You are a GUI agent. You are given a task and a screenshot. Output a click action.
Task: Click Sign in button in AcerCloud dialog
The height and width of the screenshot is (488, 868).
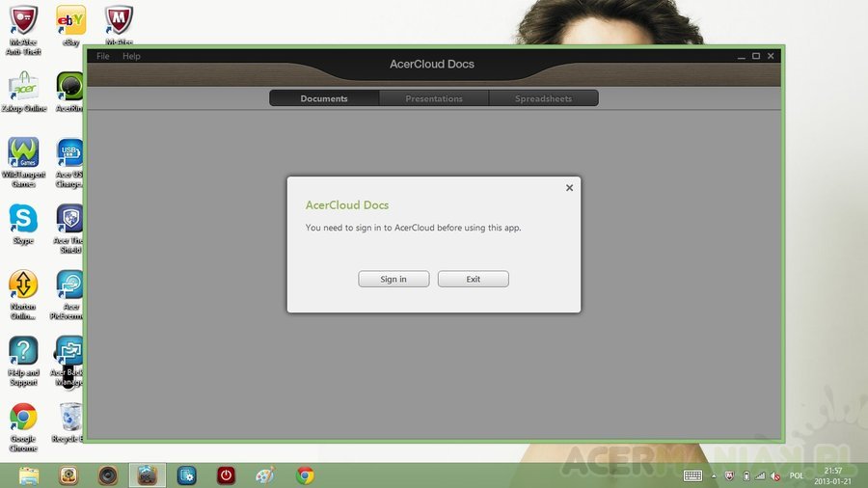(393, 279)
